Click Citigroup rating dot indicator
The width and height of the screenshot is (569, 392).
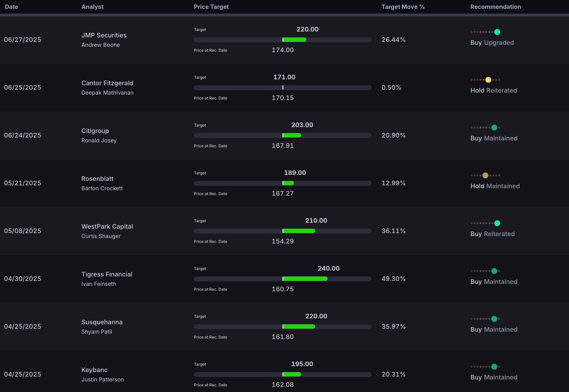494,128
